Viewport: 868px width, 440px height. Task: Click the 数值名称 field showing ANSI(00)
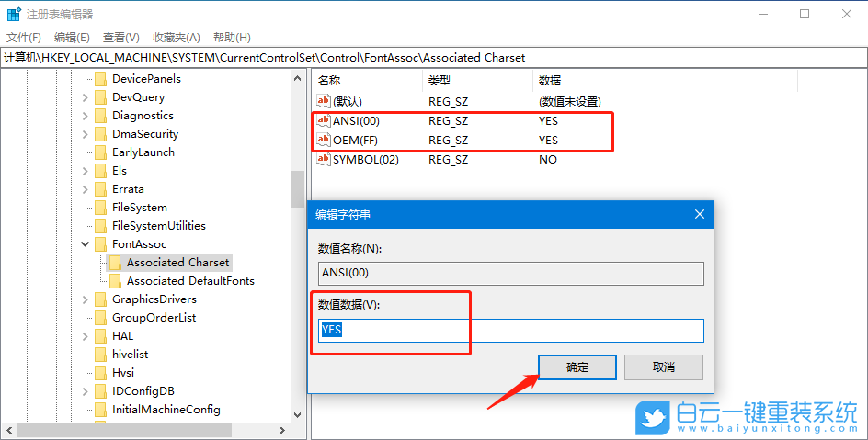click(x=511, y=274)
